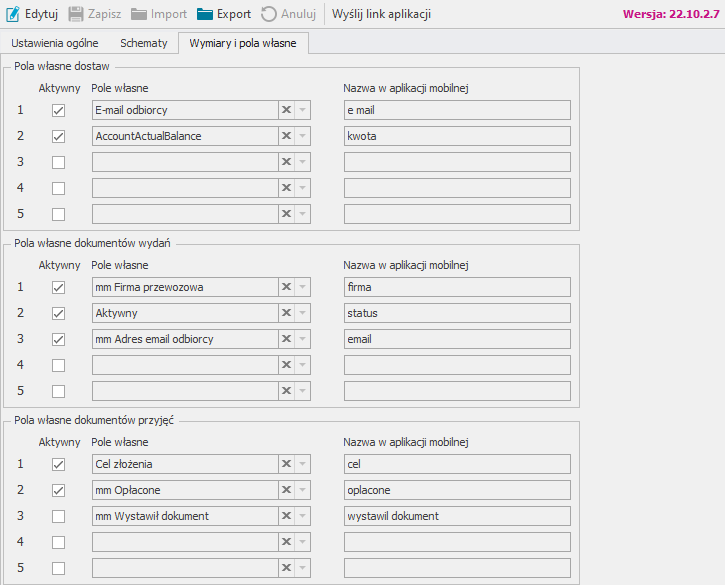Uncheck Aktywny for mm Adres email odbiorcy

pyautogui.click(x=58, y=339)
